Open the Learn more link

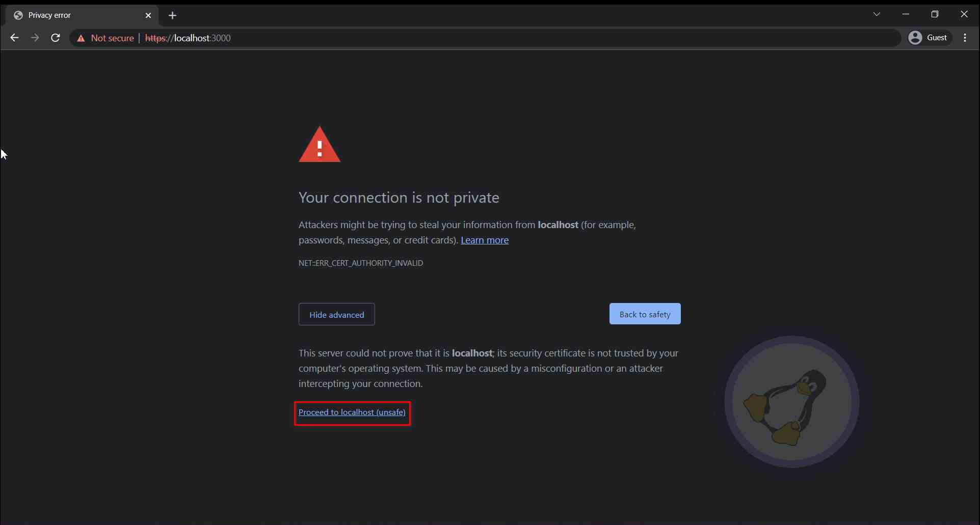coord(485,240)
